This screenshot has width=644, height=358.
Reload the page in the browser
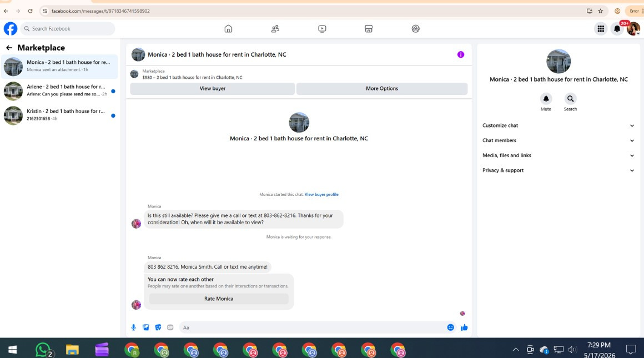point(30,11)
